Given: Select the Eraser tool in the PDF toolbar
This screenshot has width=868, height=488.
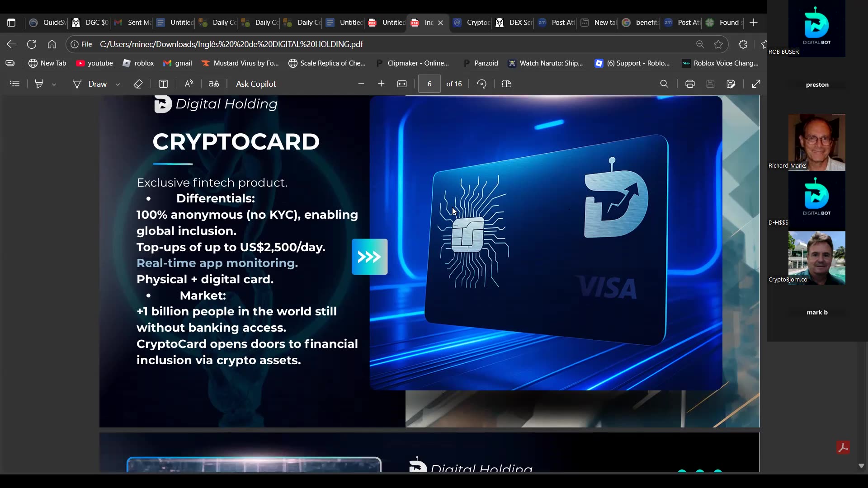Looking at the screenshot, I should pos(138,84).
